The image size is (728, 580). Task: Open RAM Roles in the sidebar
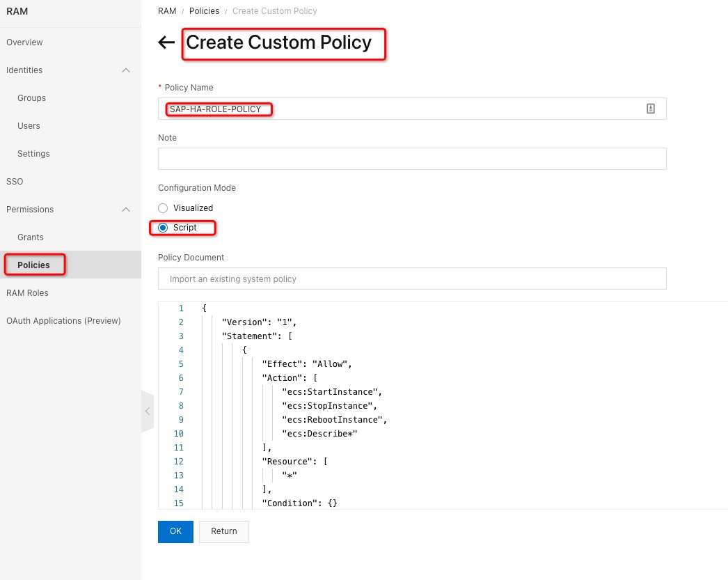[27, 292]
